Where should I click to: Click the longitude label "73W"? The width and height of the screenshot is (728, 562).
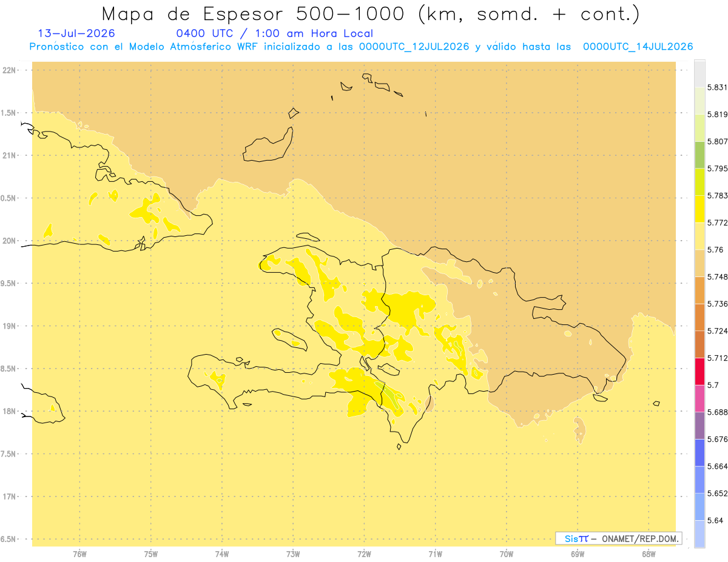tap(293, 554)
